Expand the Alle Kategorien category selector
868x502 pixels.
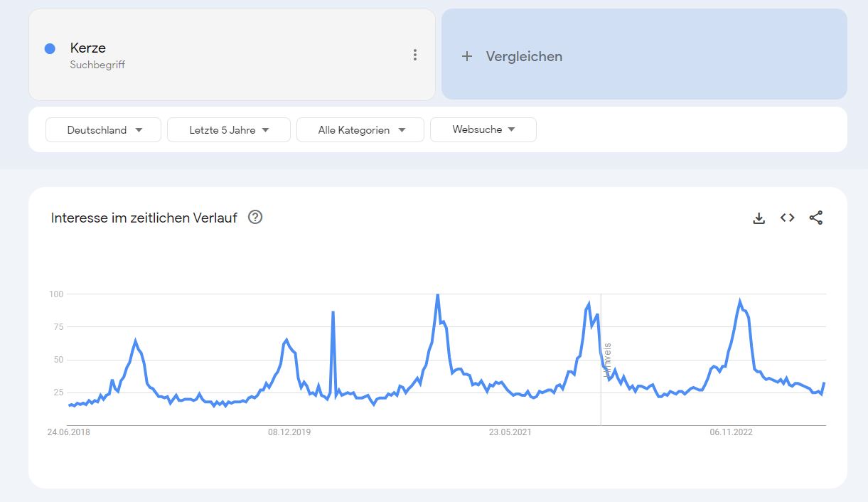(x=360, y=129)
